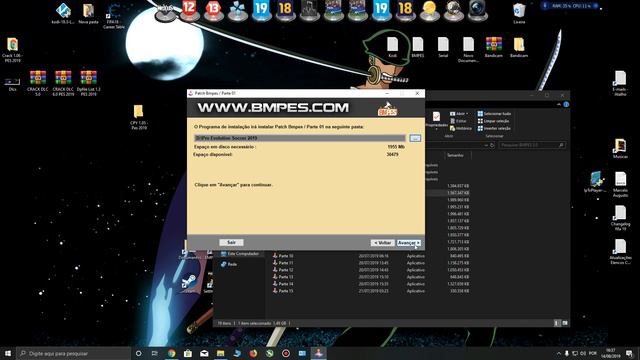
Task: Open Propriedades in the Explorer ribbon
Action: coord(436,120)
